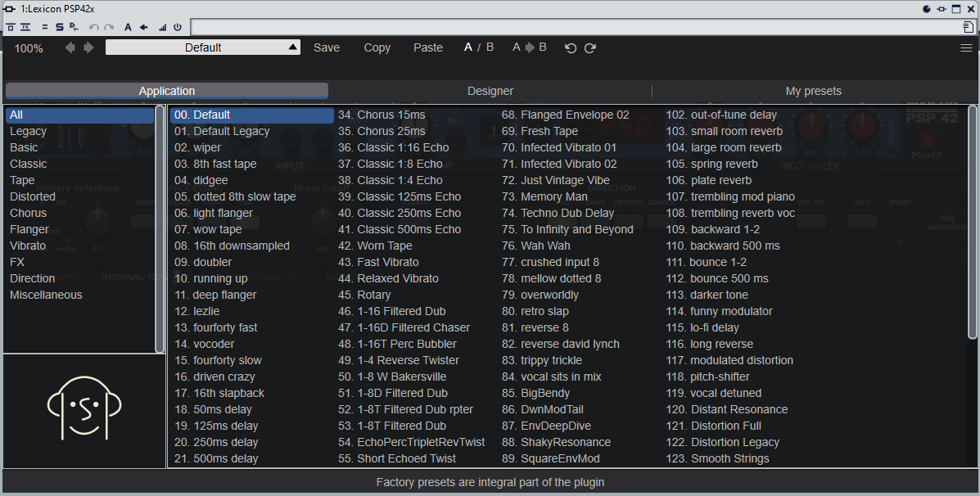This screenshot has width=980, height=496.
Task: Switch to the My presets tab
Action: coord(814,91)
